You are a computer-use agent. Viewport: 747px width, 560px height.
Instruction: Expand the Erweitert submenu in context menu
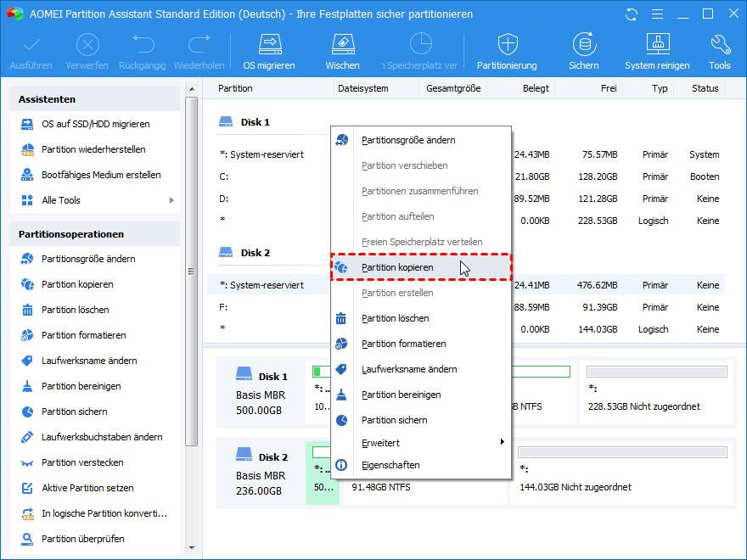click(421, 443)
